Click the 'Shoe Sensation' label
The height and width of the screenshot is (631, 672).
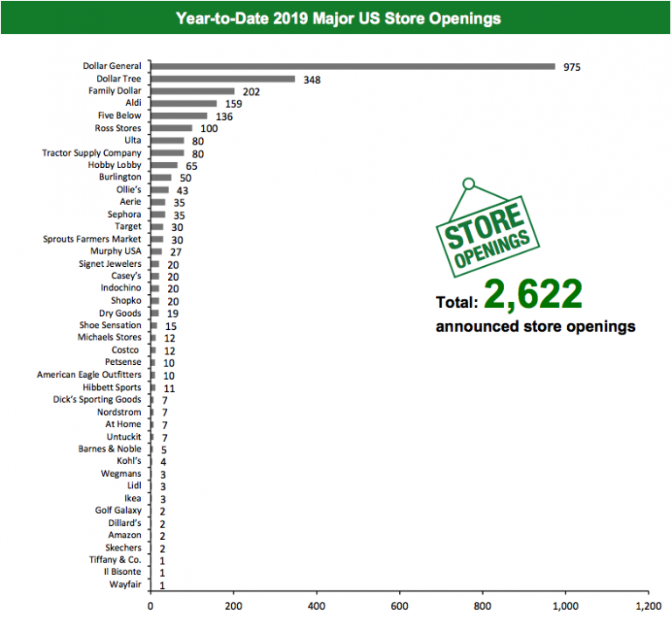pyautogui.click(x=110, y=326)
